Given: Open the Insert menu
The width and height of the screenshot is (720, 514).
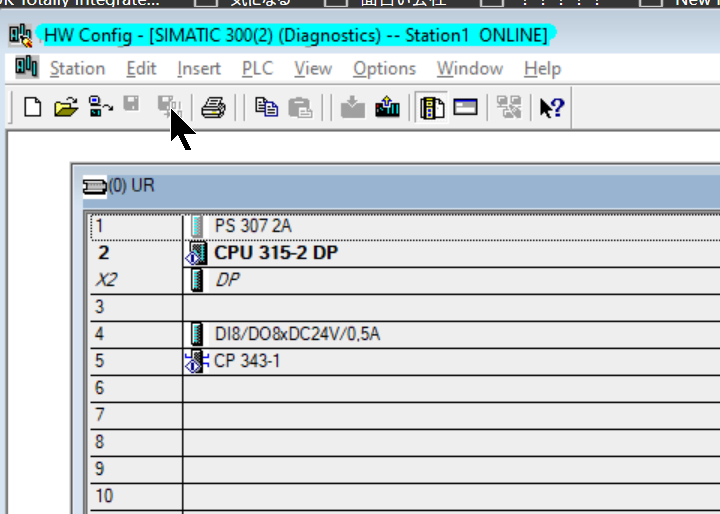Looking at the screenshot, I should 199,68.
